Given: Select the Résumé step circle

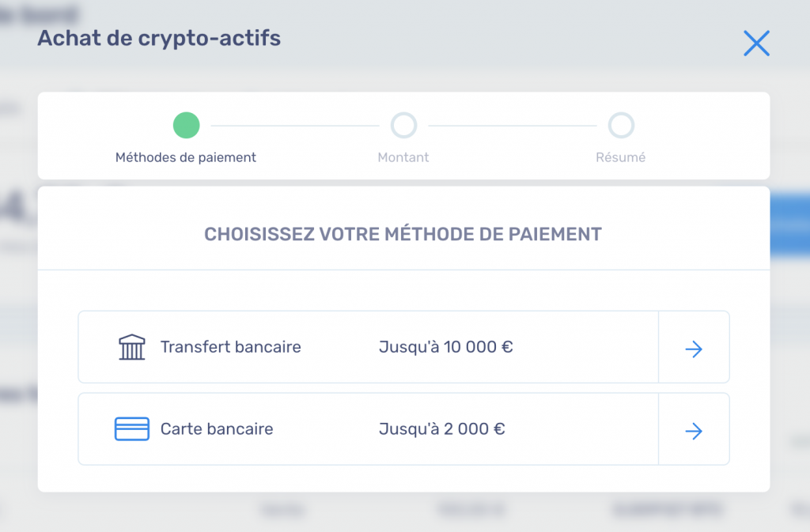Looking at the screenshot, I should click(621, 126).
